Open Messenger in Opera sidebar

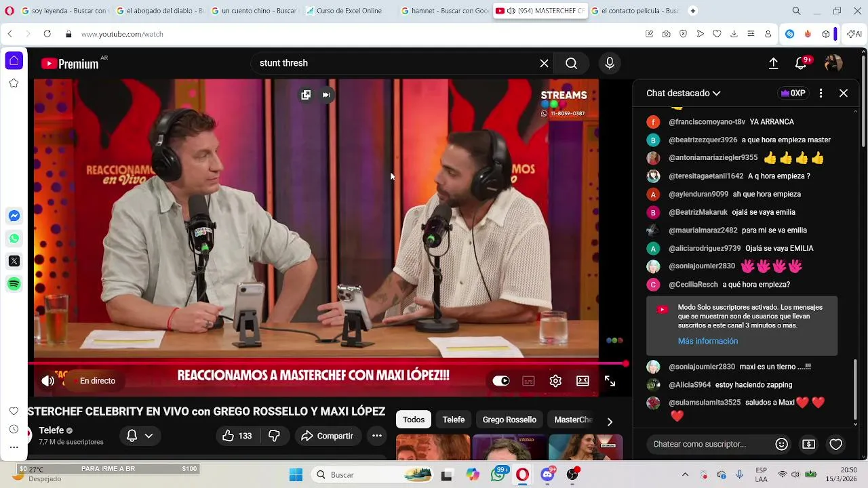(14, 216)
